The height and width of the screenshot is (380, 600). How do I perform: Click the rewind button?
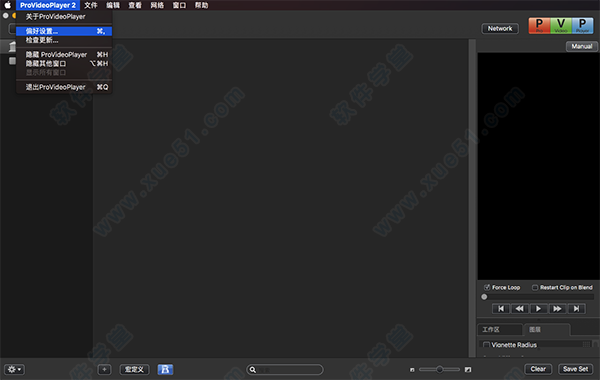[x=520, y=309]
